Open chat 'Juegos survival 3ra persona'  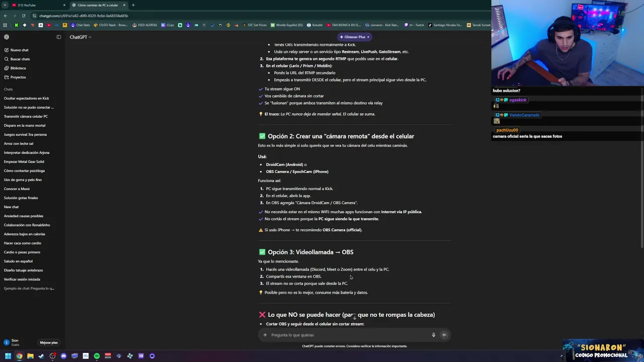click(x=25, y=134)
